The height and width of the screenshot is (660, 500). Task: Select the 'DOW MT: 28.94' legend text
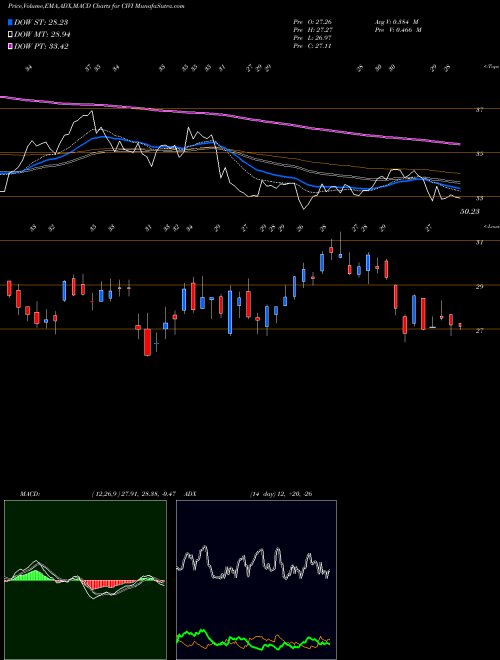coord(42,35)
